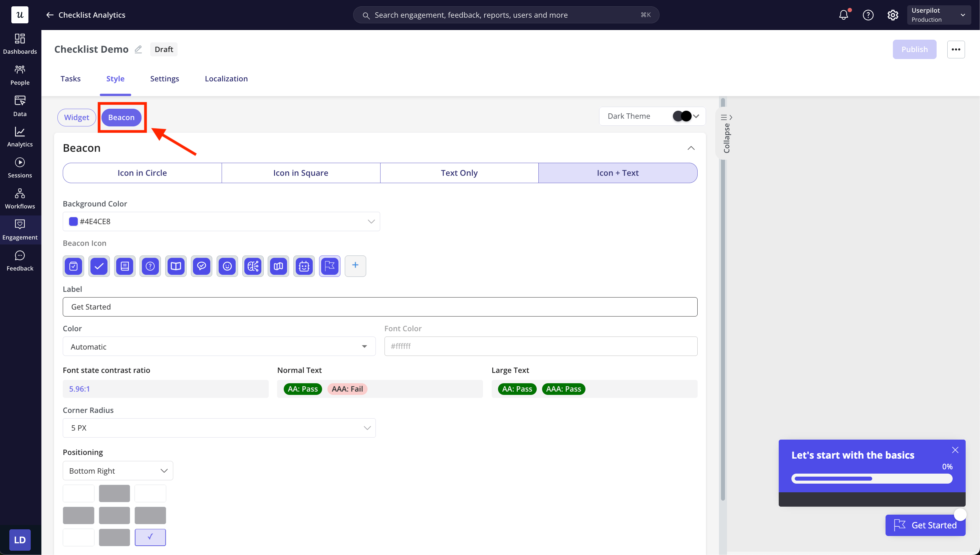Click the Get Started beacon preview
980x555 pixels.
926,525
